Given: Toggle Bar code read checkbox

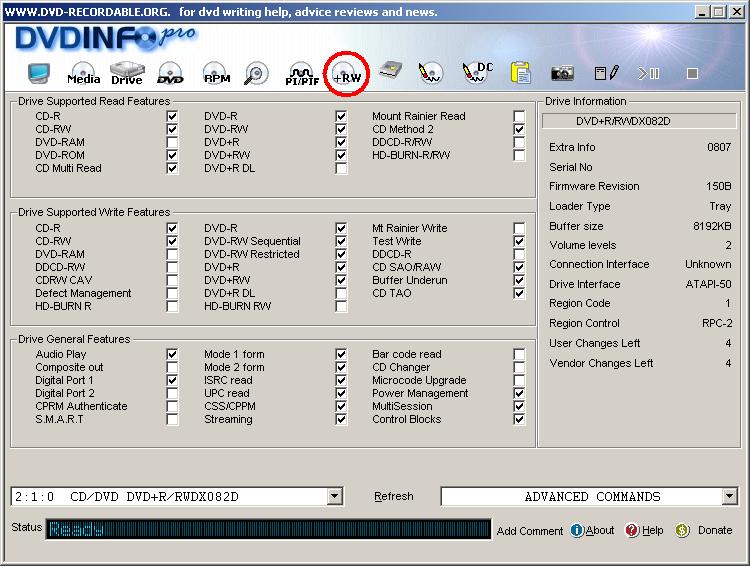Looking at the screenshot, I should point(519,354).
